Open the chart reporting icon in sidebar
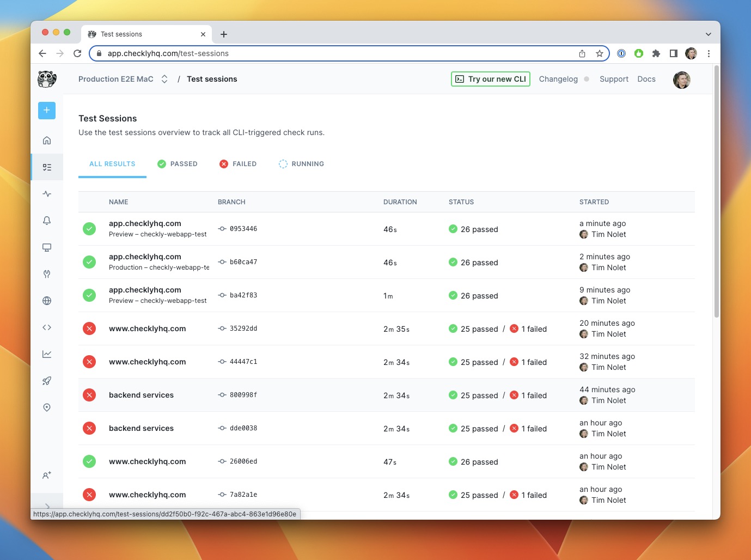This screenshot has height=560, width=751. pyautogui.click(x=47, y=354)
